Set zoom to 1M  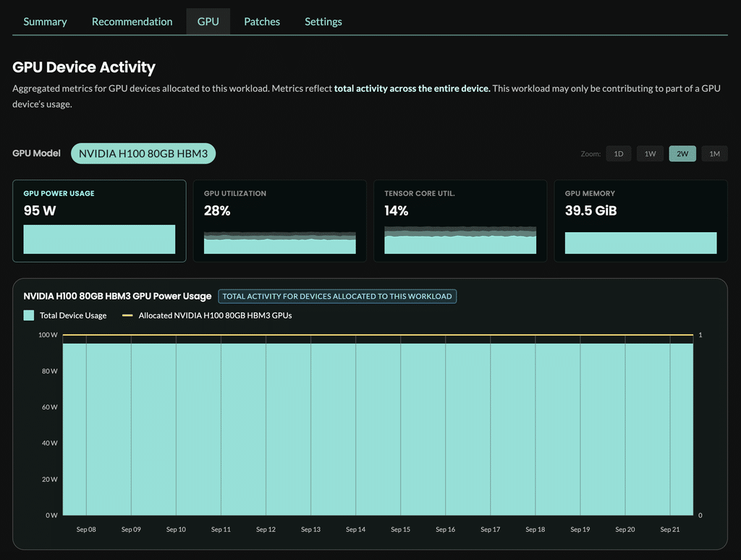(714, 153)
